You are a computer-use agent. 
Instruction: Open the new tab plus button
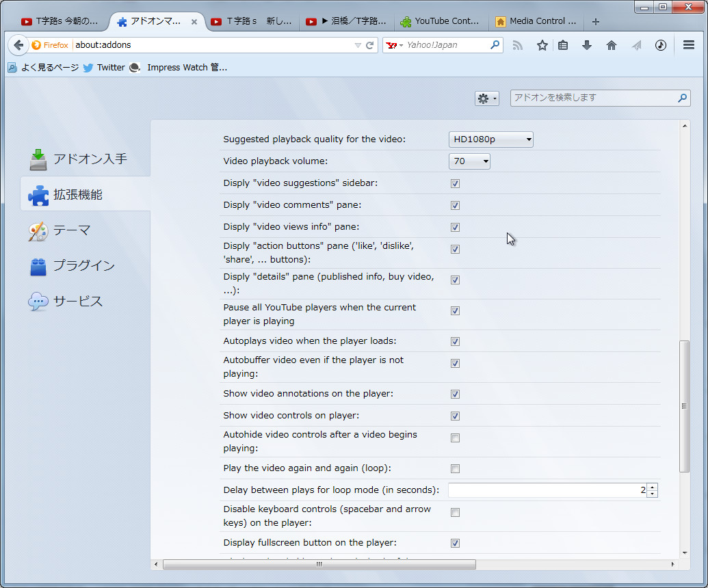(x=596, y=22)
